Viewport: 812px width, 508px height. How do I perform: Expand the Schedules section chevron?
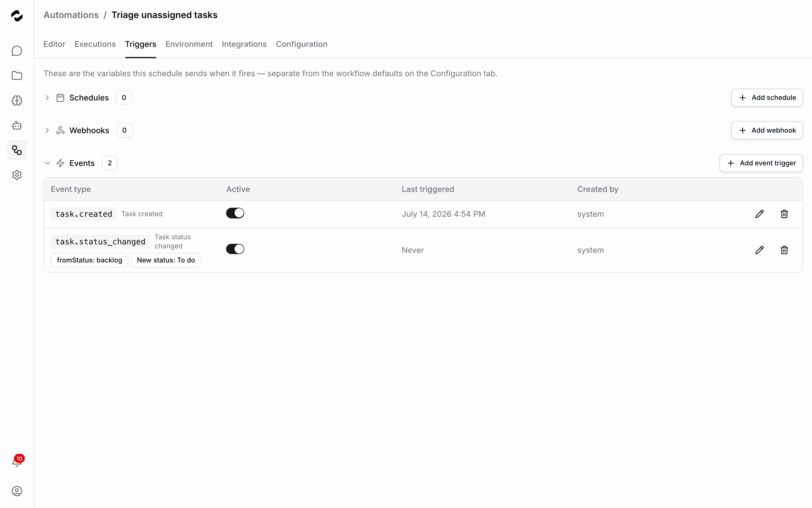[47, 98]
